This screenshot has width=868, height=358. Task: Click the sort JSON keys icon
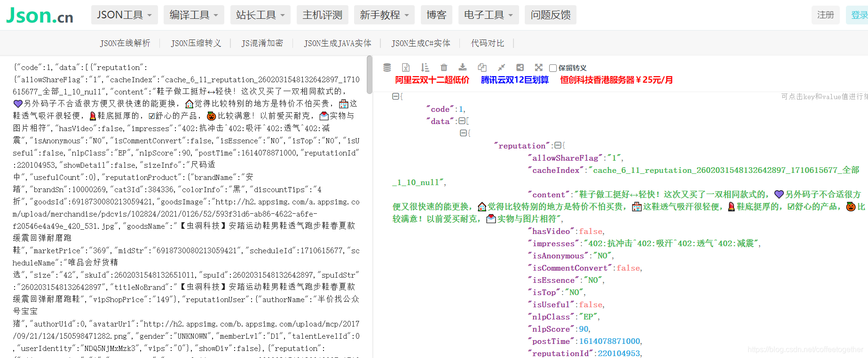425,68
